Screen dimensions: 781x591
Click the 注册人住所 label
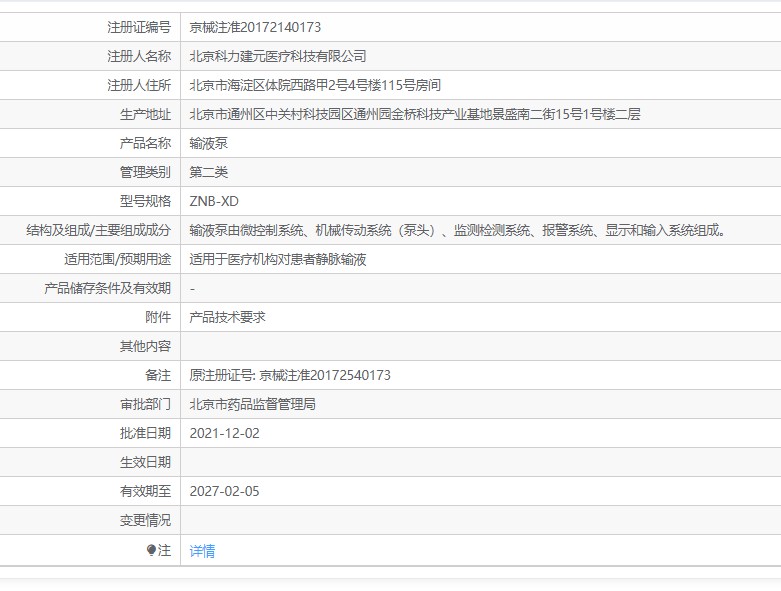[x=139, y=85]
